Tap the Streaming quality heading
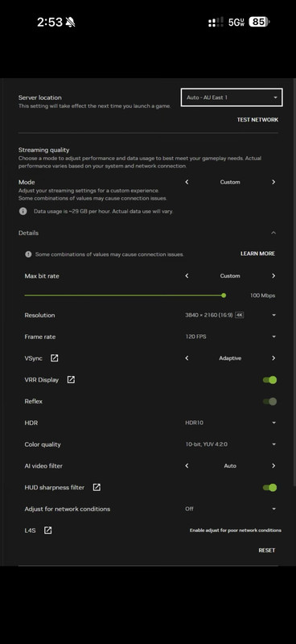This screenshot has width=296, height=644. point(44,150)
